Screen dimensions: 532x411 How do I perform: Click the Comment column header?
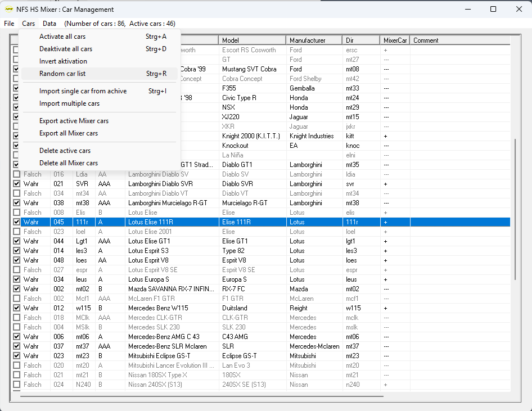460,40
